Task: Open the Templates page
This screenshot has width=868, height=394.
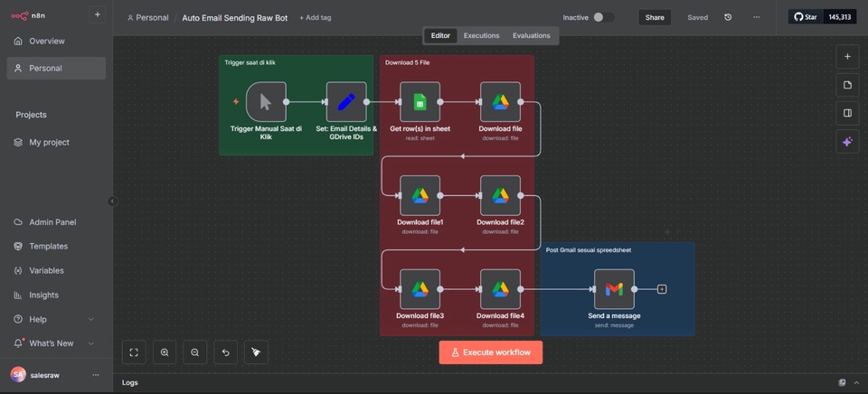Action: click(49, 246)
